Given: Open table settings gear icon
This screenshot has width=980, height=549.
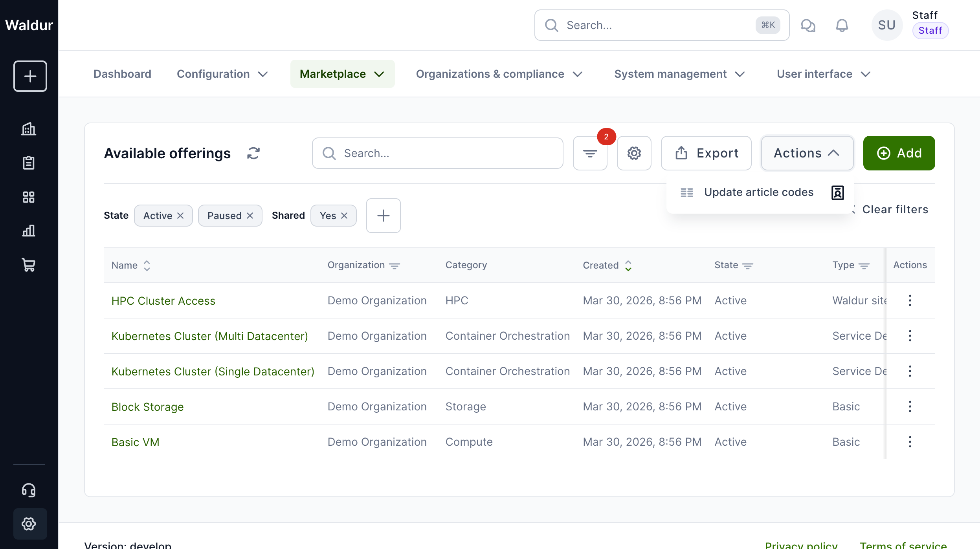Looking at the screenshot, I should click(634, 153).
